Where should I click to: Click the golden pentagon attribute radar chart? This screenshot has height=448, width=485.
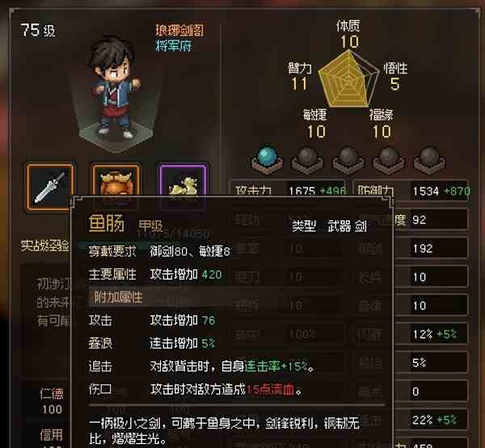[x=348, y=80]
